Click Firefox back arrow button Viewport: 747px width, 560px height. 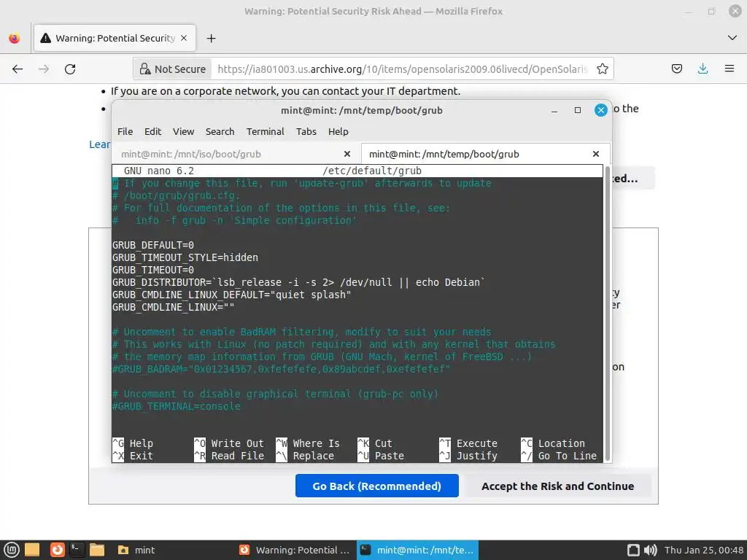click(x=18, y=69)
